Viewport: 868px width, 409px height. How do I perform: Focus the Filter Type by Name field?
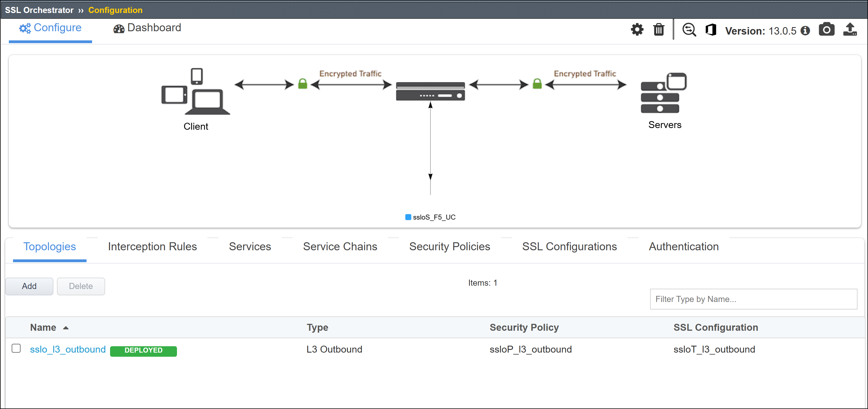coord(754,299)
